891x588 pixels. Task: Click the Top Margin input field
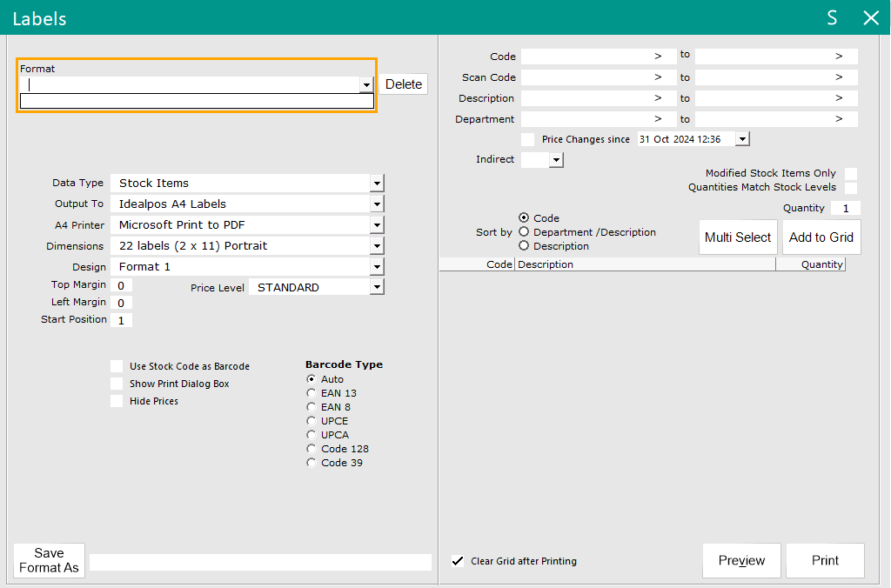[x=121, y=285]
